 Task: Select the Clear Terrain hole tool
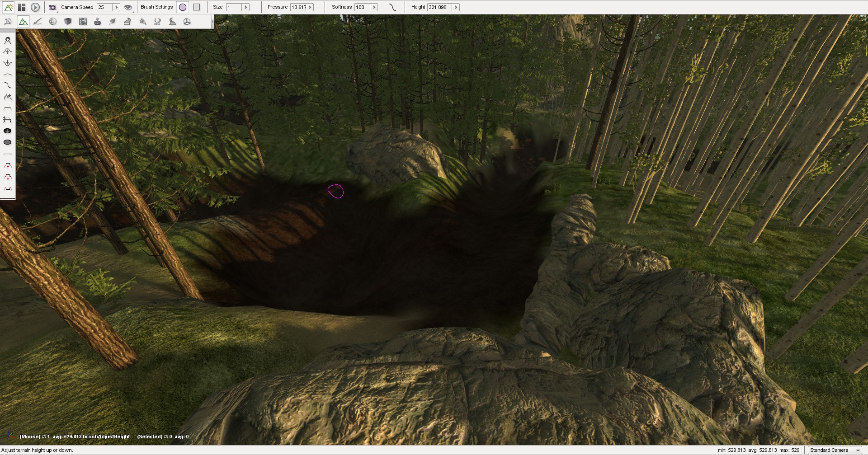8,131
